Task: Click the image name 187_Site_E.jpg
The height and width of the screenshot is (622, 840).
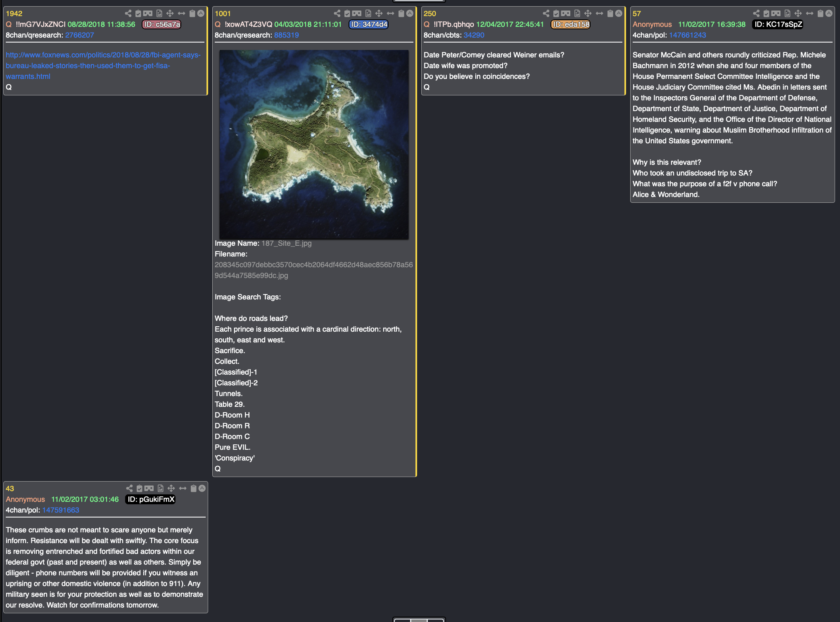Action: click(286, 243)
